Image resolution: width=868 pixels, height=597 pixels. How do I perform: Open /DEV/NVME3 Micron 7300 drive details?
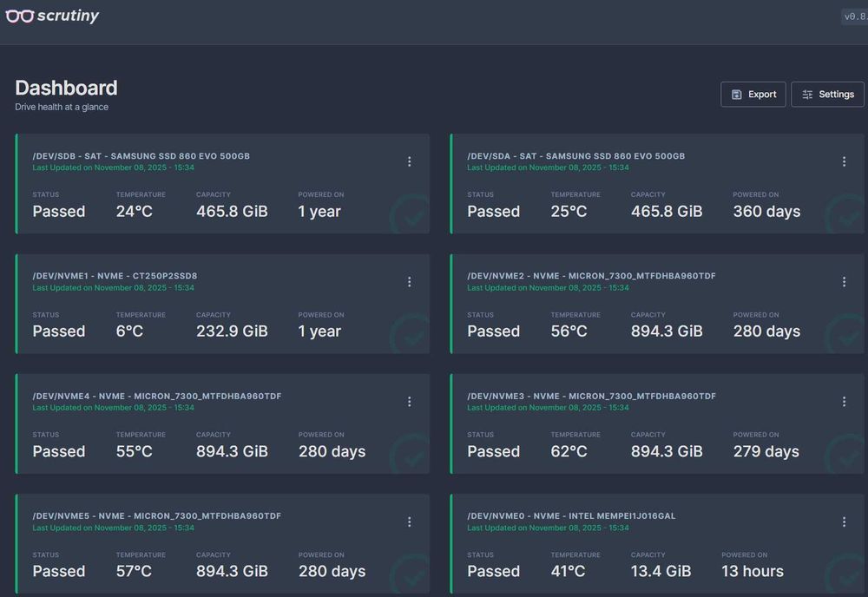(591, 397)
